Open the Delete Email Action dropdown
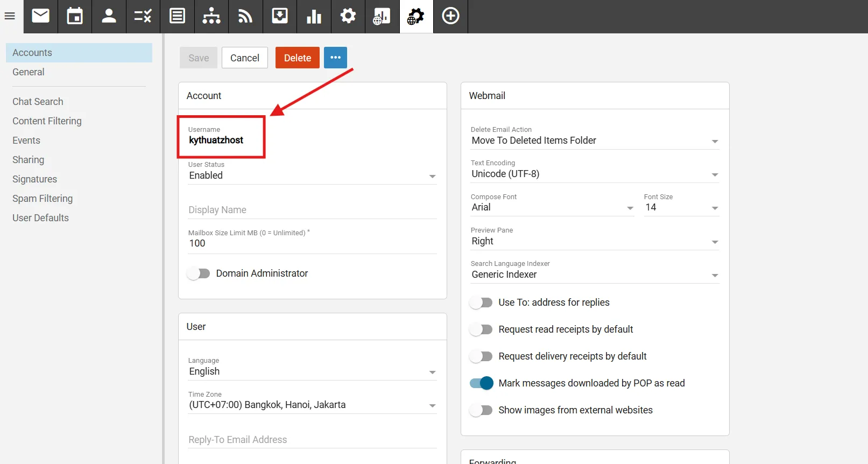Image resolution: width=868 pixels, height=464 pixels. coord(594,140)
